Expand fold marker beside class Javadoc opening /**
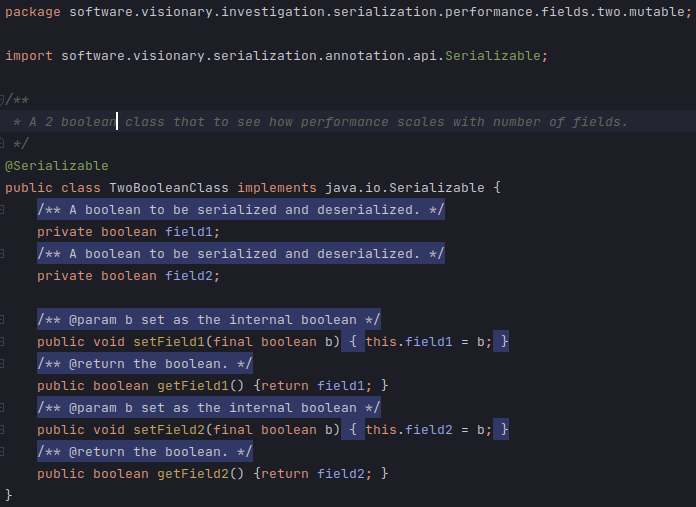This screenshot has width=696, height=507. coord(1,99)
